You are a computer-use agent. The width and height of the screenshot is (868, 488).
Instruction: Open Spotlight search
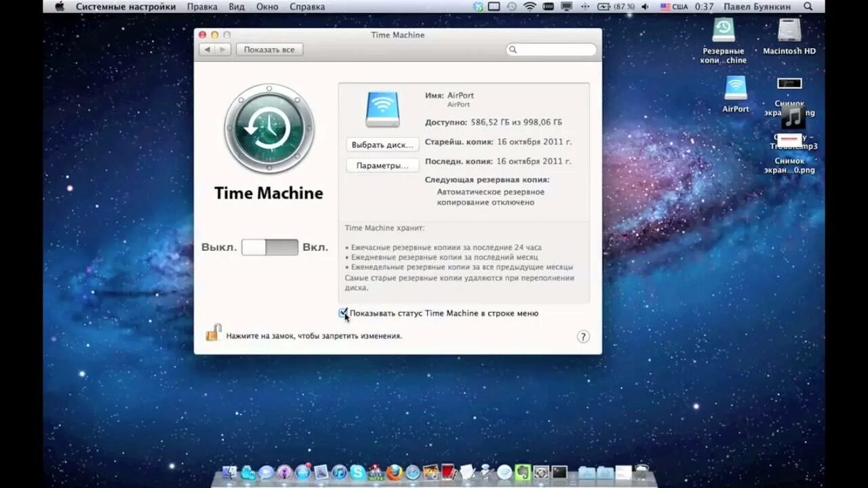(x=808, y=6)
